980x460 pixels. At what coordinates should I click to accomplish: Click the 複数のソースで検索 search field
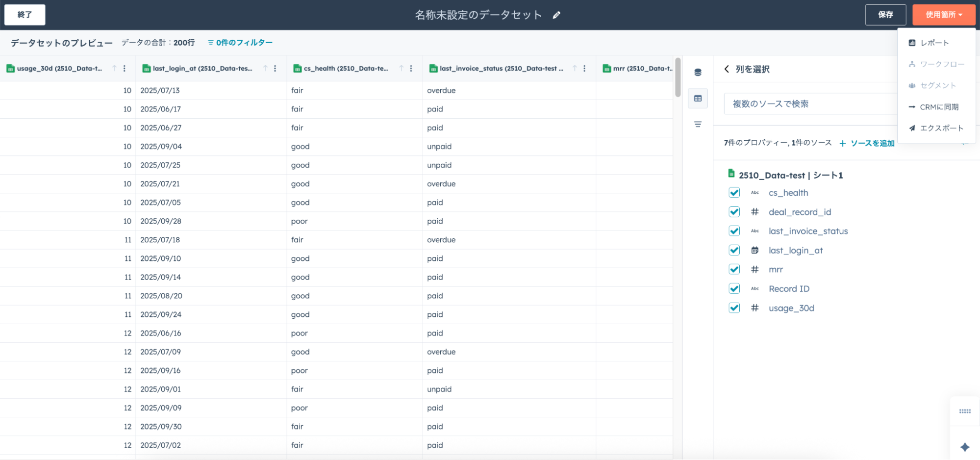coord(809,104)
